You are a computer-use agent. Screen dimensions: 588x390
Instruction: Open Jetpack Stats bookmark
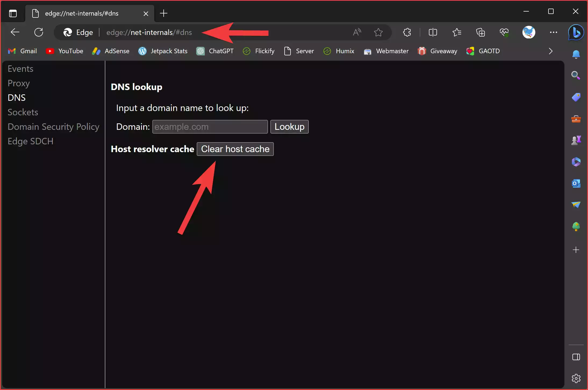point(163,51)
